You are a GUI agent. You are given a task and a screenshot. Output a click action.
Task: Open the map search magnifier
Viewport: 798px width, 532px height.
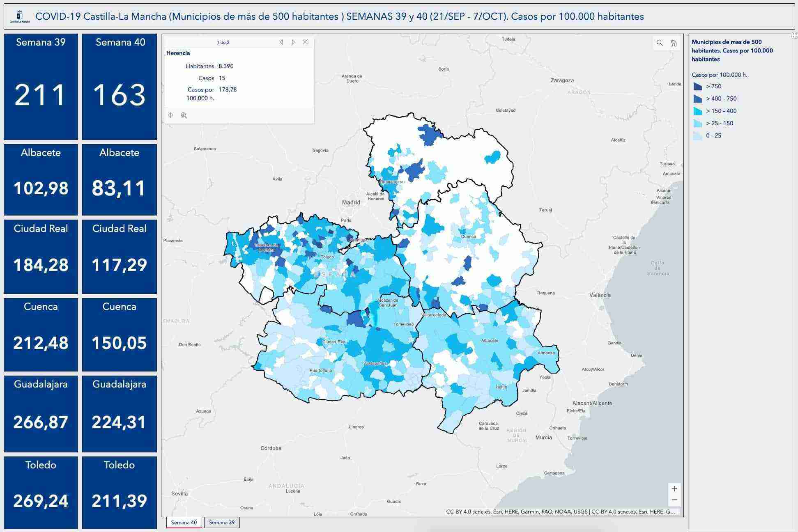(x=660, y=43)
